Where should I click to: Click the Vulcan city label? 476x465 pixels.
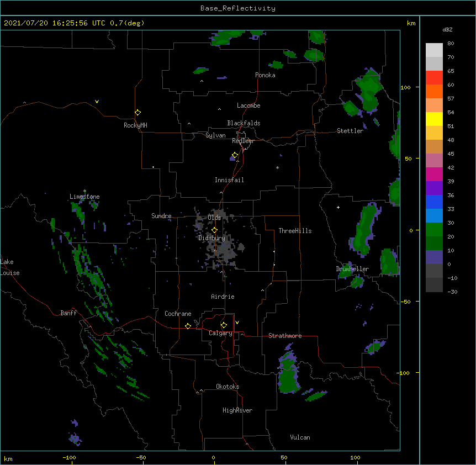[300, 437]
